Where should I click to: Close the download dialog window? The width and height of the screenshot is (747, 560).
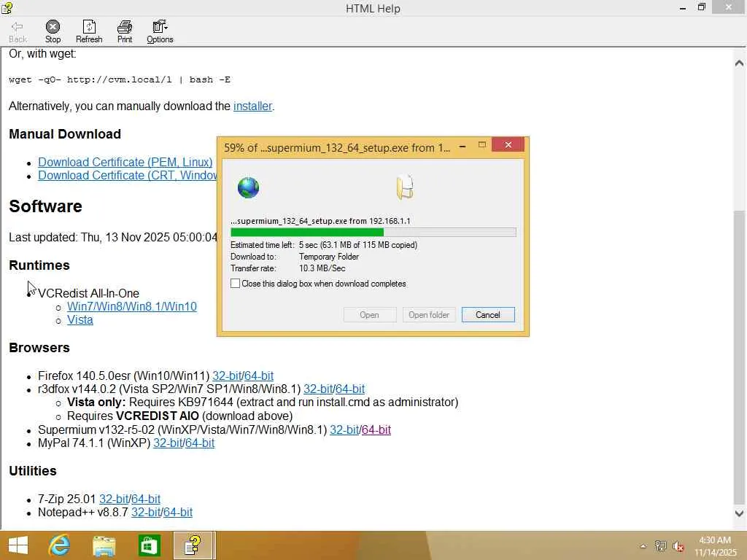click(x=508, y=145)
